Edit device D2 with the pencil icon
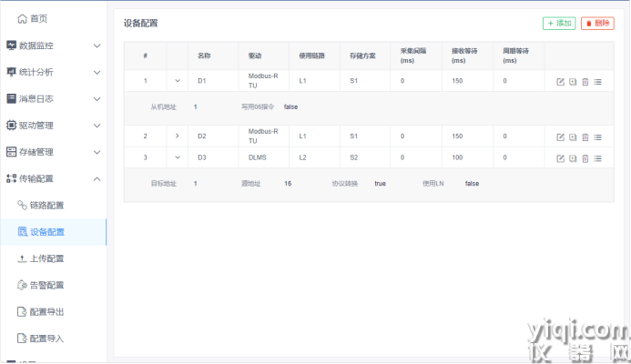 560,137
